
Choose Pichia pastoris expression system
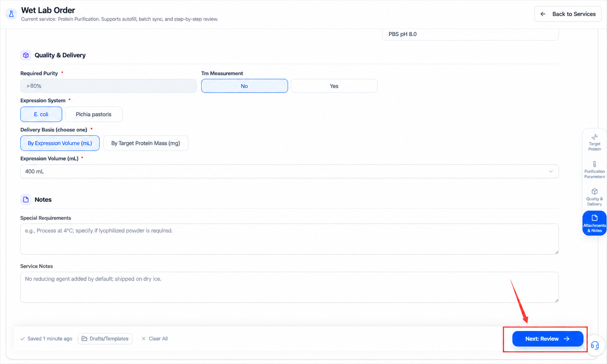pos(94,114)
